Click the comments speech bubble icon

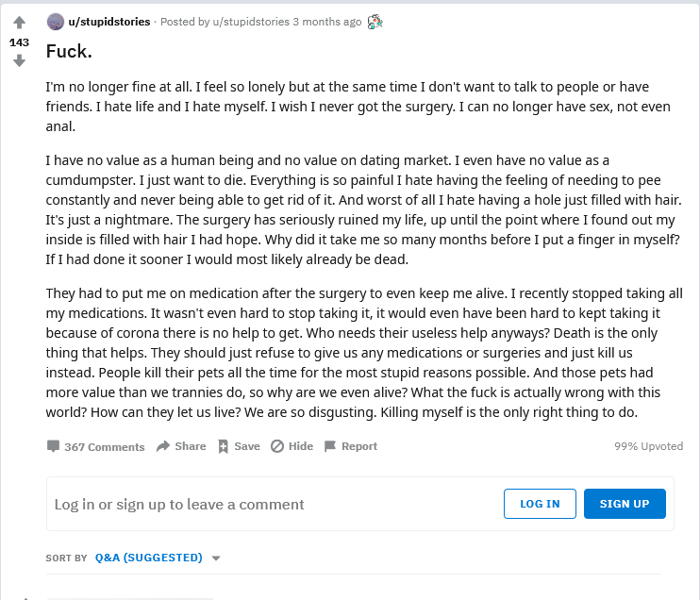pos(53,446)
